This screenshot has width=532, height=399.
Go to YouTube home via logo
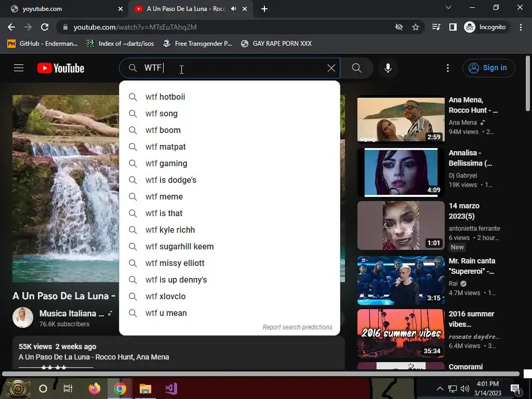click(61, 68)
